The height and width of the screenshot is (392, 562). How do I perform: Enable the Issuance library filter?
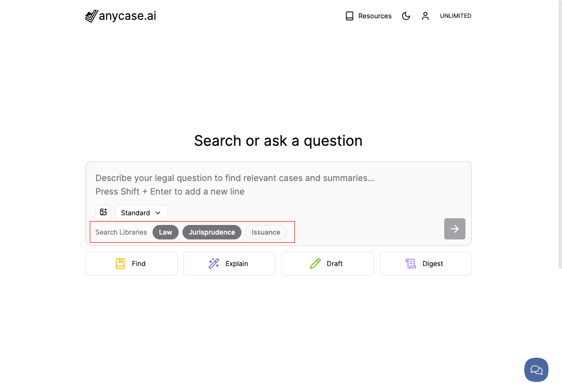tap(266, 232)
